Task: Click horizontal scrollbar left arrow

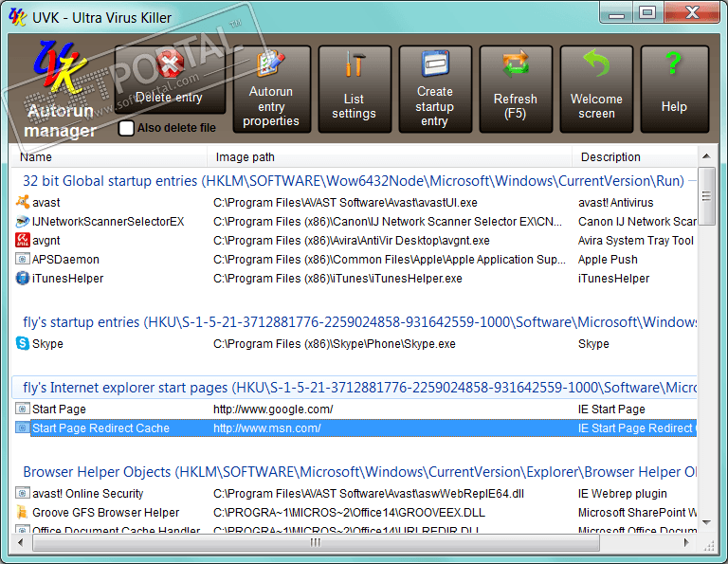Action: point(21,542)
